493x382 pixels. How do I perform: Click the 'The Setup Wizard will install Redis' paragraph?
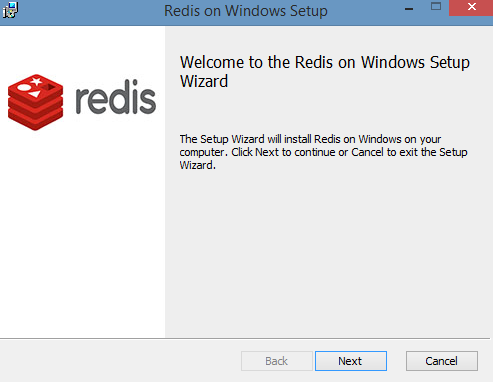[323, 152]
